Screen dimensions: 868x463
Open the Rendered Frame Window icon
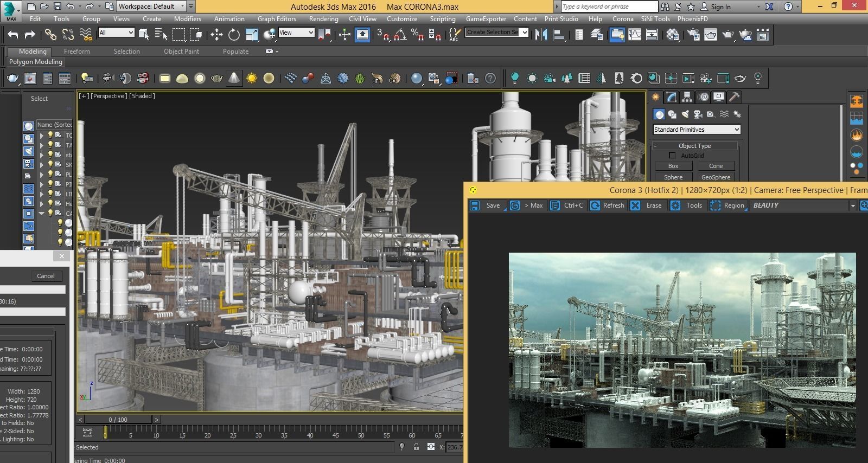point(711,35)
